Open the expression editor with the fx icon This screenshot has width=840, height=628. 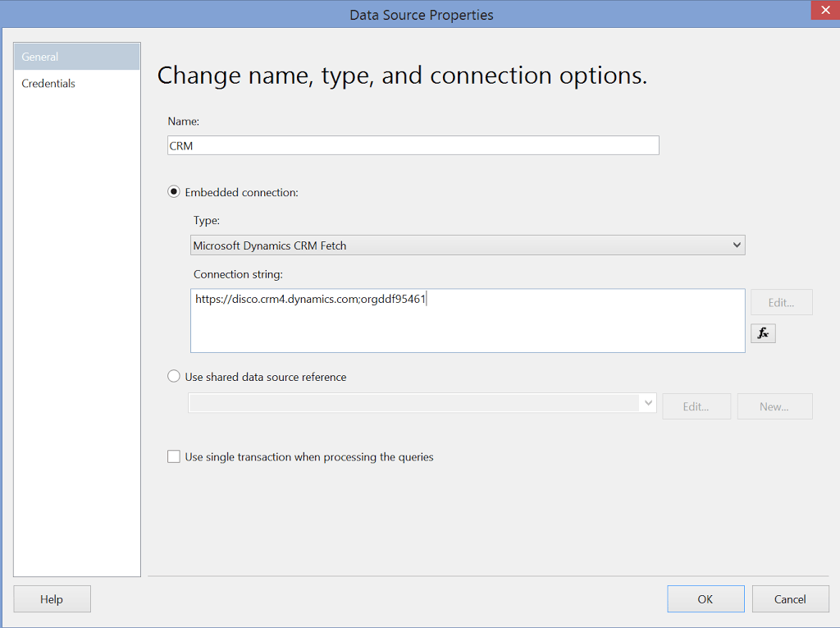(x=763, y=332)
